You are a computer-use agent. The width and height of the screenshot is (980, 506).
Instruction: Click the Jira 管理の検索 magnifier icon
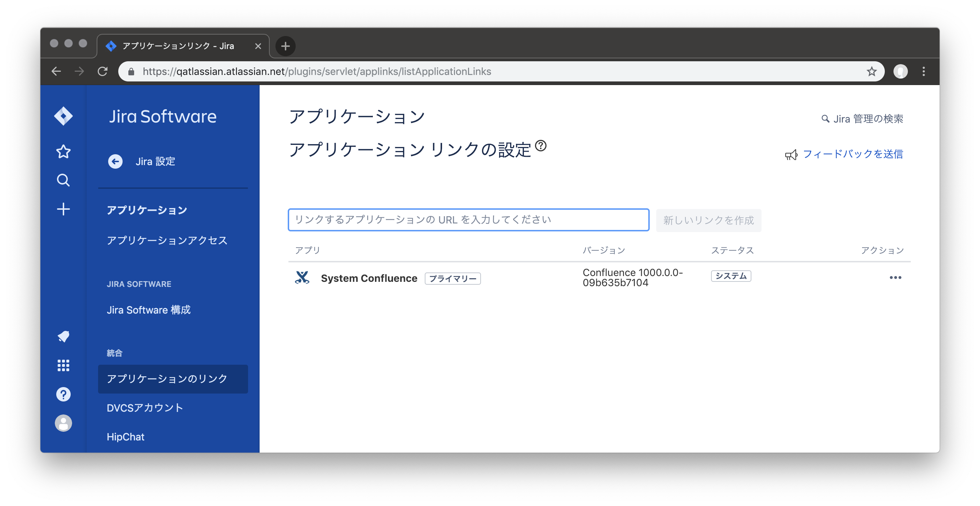(825, 119)
